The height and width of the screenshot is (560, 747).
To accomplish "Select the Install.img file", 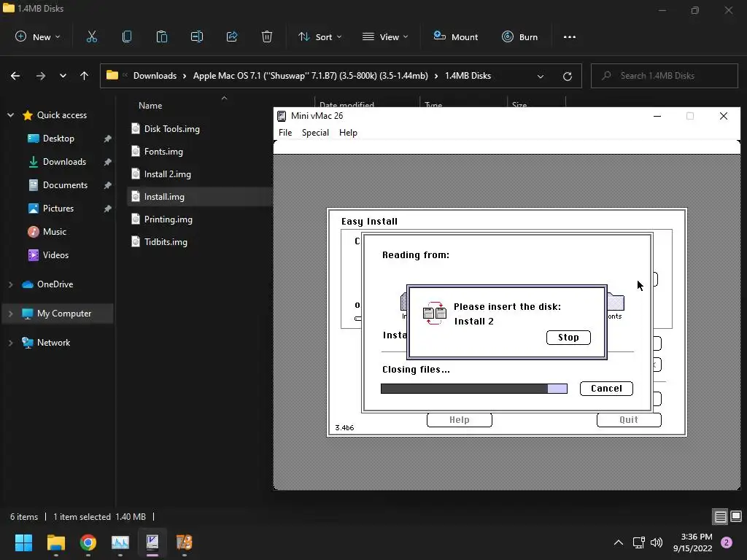I will pos(164,197).
